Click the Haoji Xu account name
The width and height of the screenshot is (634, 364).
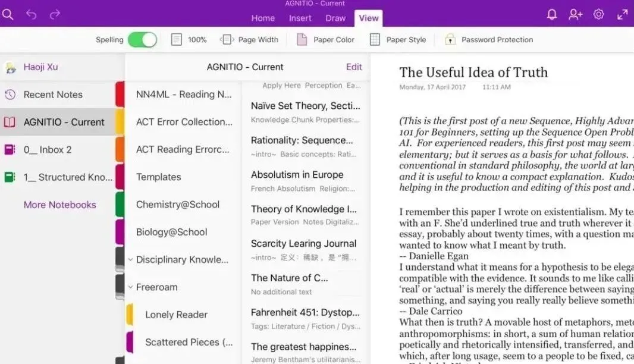coord(40,67)
